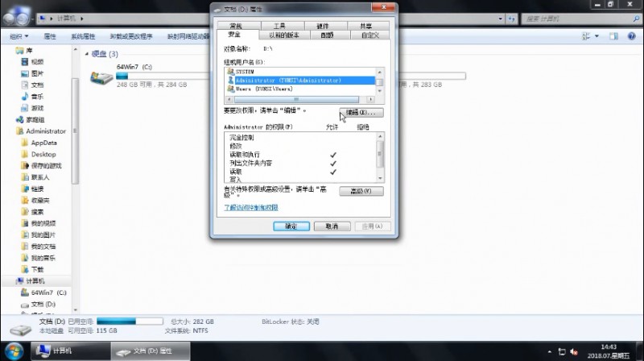
Task: Click the change view icon in toolbar
Action: coord(586,36)
